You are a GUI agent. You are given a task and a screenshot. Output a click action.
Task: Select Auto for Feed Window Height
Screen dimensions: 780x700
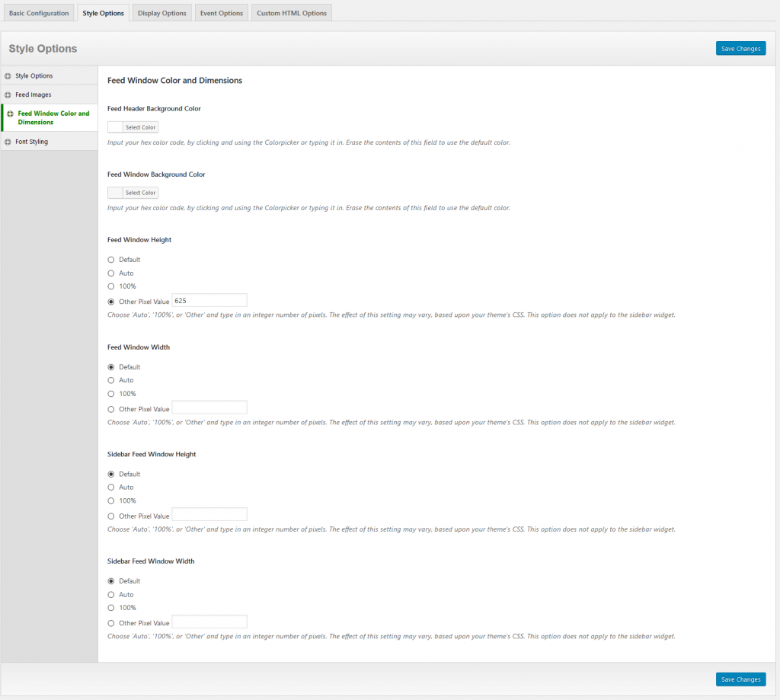click(111, 273)
